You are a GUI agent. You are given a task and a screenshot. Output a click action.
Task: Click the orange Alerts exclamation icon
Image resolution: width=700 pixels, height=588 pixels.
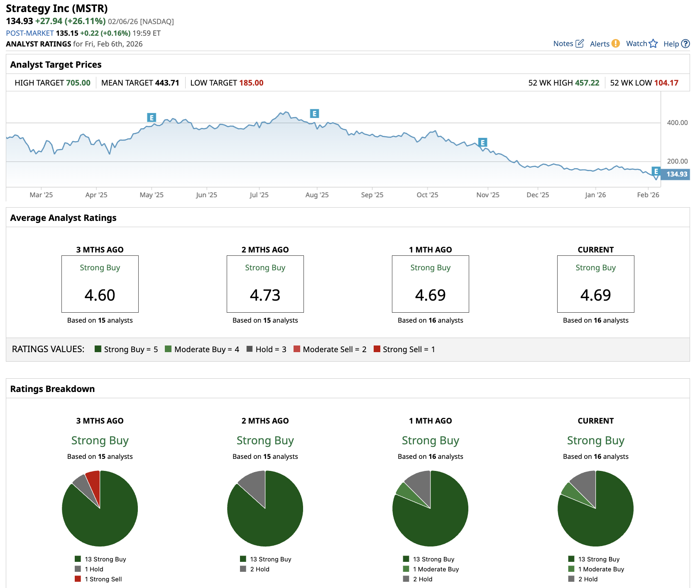click(x=616, y=43)
